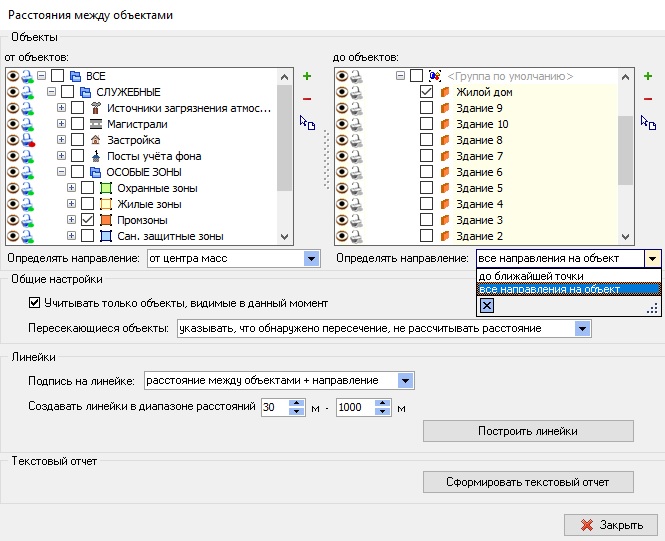Viewport: 665px width, 541px height.
Task: Disable 'Учитывать только объекты, видимые' checkbox
Action: pos(35,303)
